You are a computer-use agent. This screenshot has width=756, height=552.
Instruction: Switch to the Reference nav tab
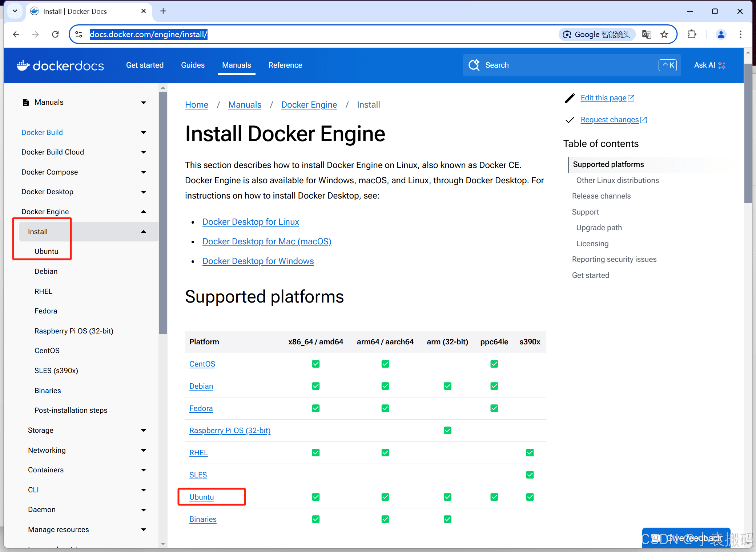(285, 65)
